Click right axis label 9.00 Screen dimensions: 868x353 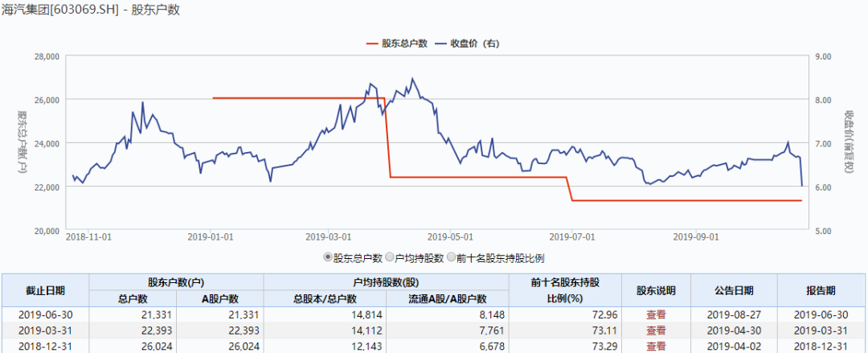click(825, 56)
